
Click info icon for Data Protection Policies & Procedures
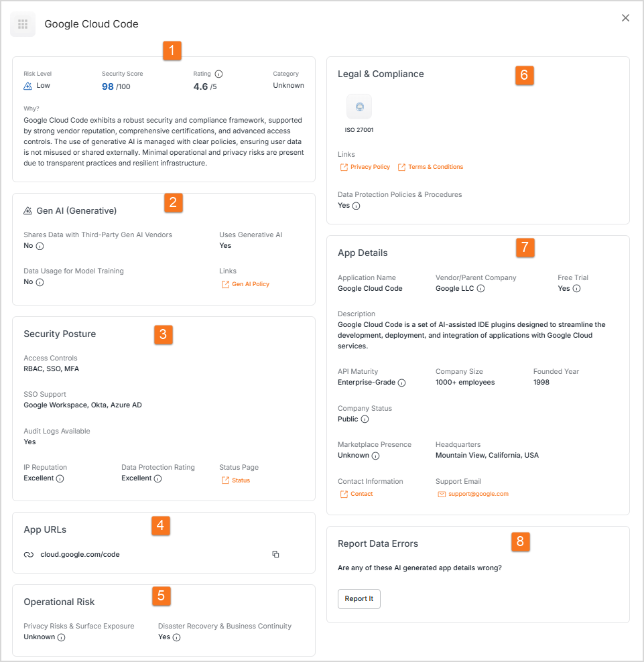click(x=357, y=206)
